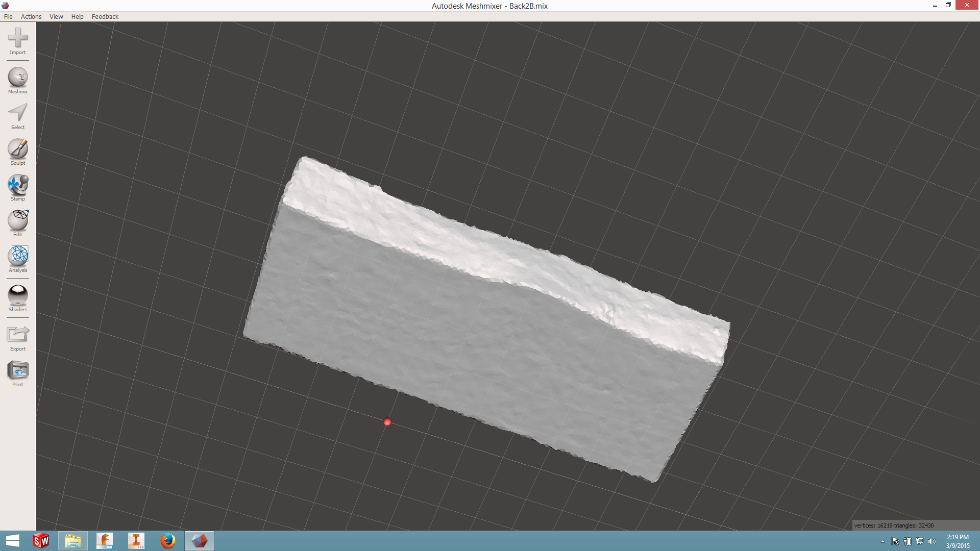Open the View menu
This screenshot has width=980, height=551.
tap(56, 16)
